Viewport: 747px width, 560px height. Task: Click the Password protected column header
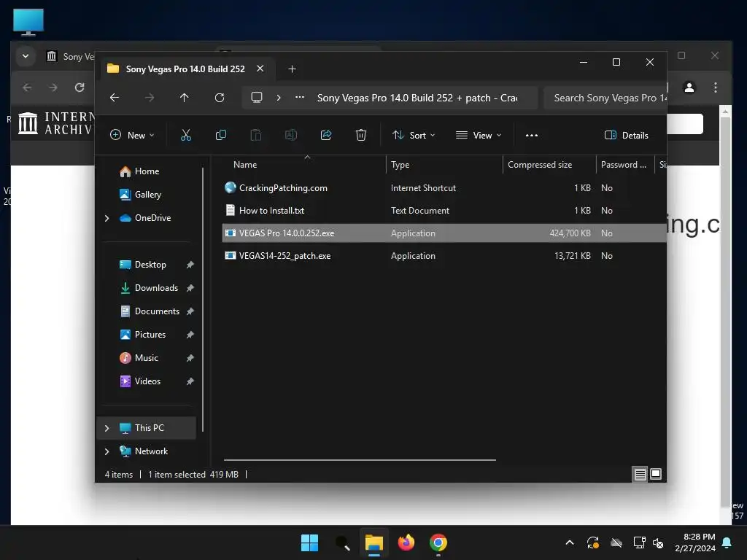pos(624,165)
